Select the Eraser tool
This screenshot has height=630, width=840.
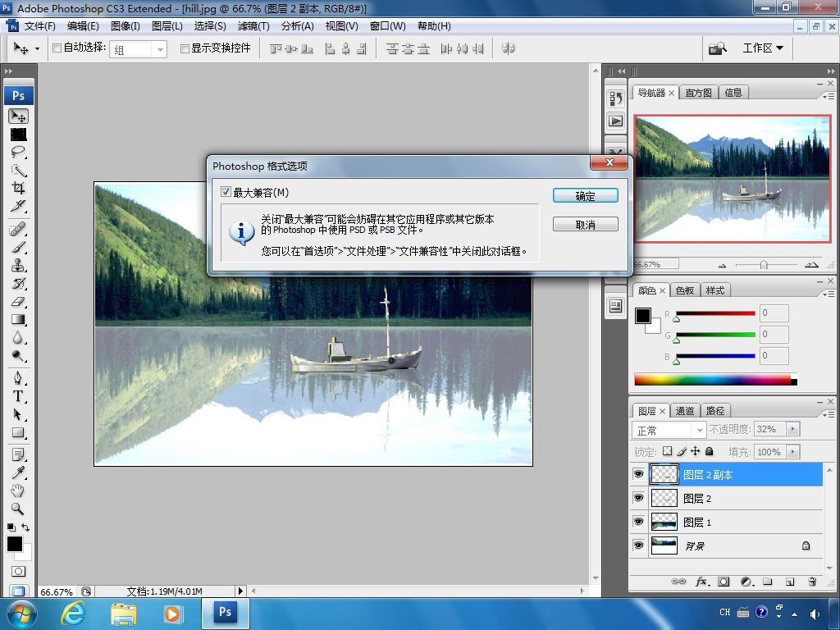pos(19,302)
